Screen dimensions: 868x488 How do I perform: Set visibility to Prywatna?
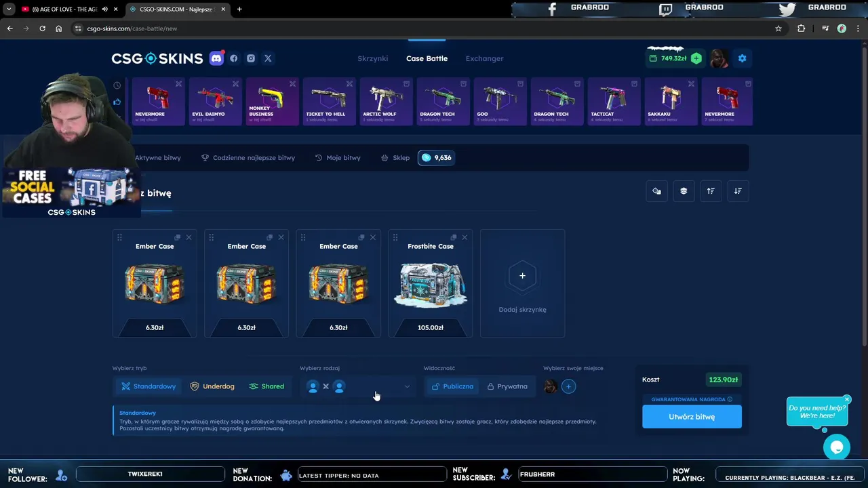tap(507, 386)
